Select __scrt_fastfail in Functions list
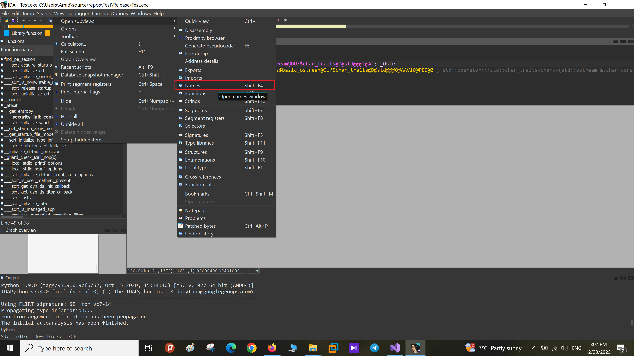The height and width of the screenshot is (364, 634). coord(23,198)
